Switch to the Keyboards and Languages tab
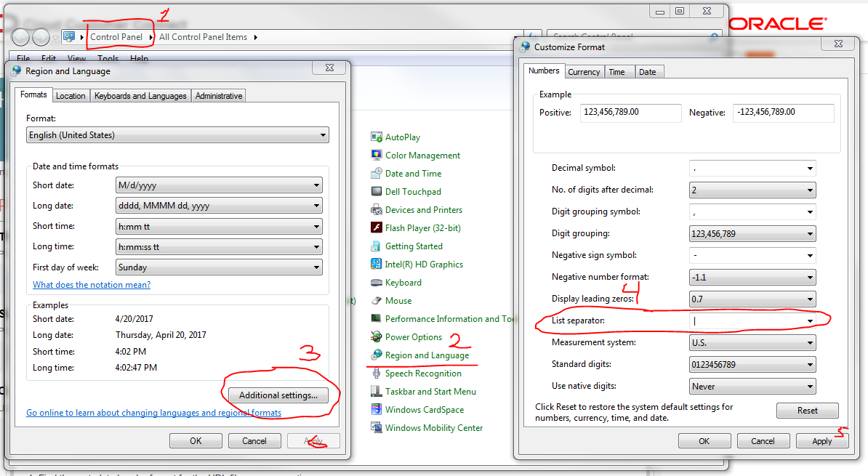The height and width of the screenshot is (476, 868). pos(140,95)
